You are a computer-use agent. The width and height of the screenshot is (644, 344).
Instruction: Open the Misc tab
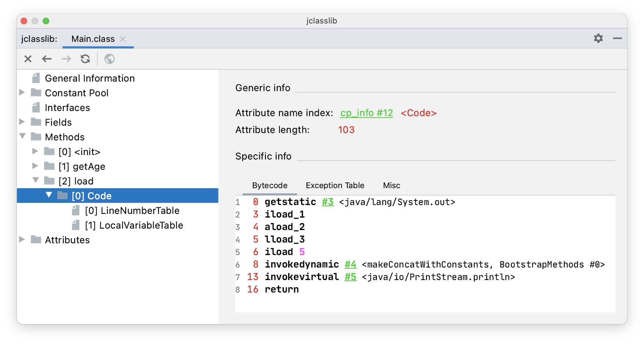391,186
